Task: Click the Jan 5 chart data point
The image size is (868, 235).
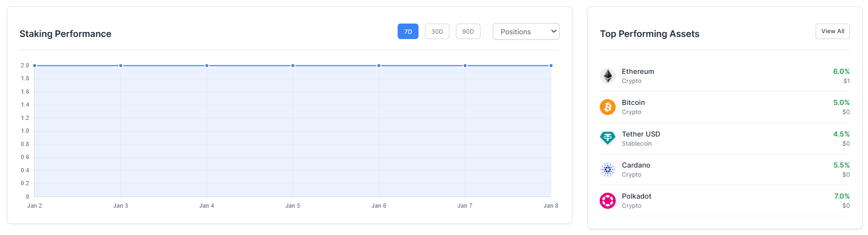Action: tap(293, 66)
